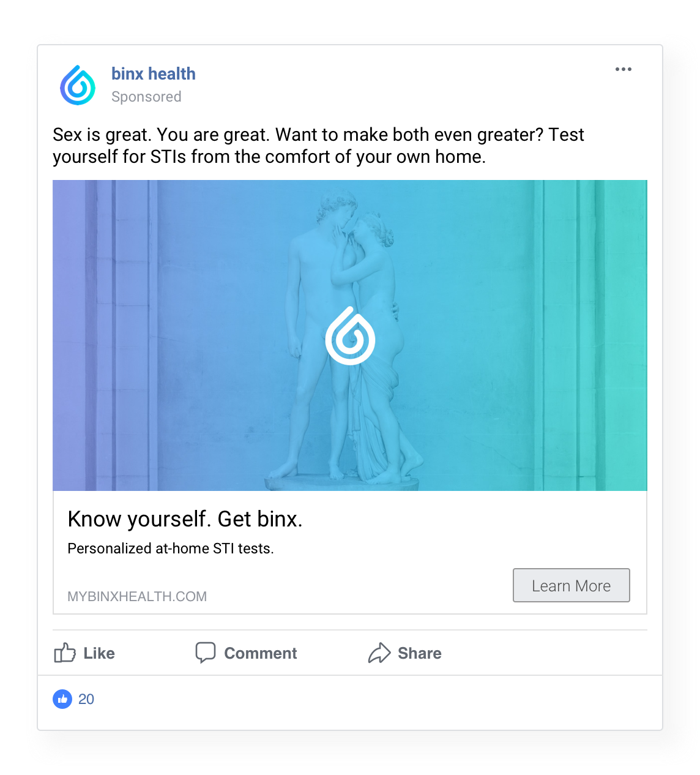Open the MYBINXHEALTH.COM link
The height and width of the screenshot is (775, 700).
click(137, 596)
